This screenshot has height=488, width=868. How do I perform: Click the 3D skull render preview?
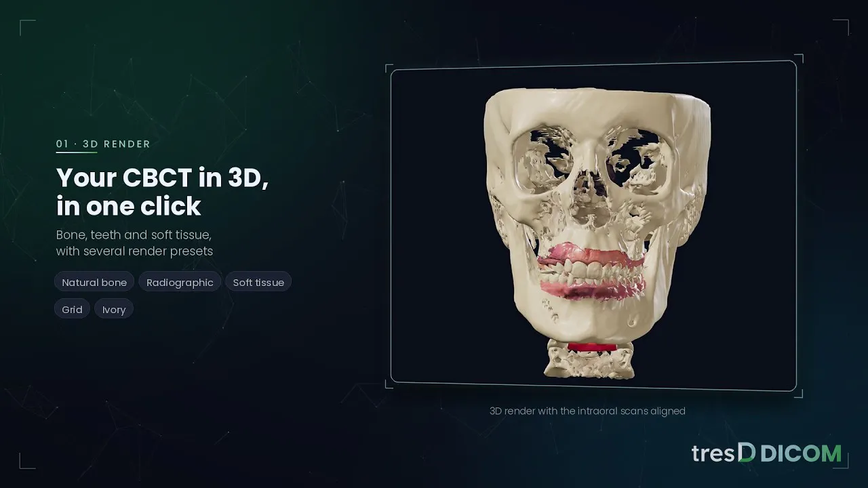coord(593,226)
